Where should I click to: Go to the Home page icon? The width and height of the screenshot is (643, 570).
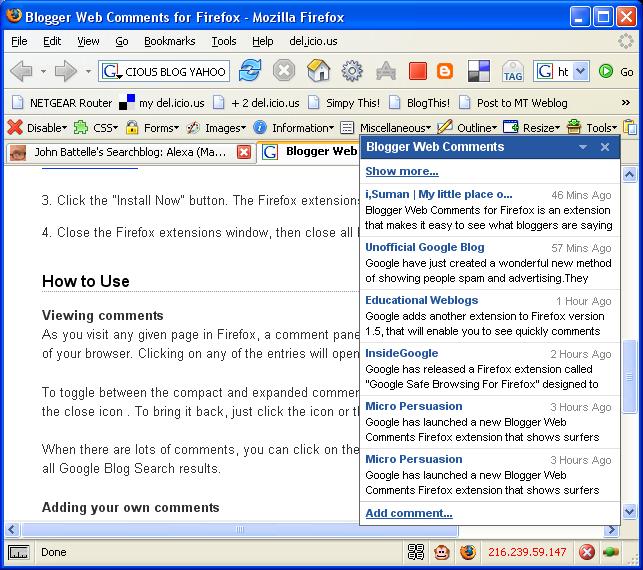click(318, 70)
